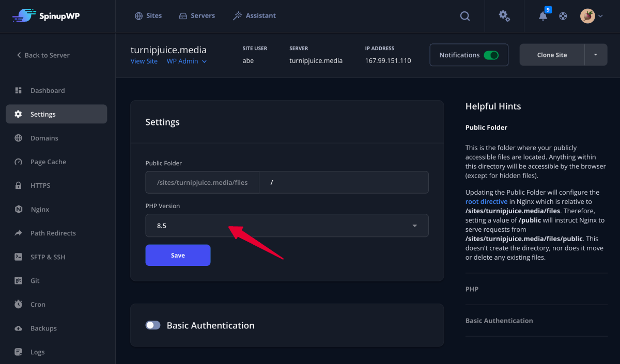Screen dimensions: 620x364
Task: Click the Dashboard sidebar icon
Action: 19,90
